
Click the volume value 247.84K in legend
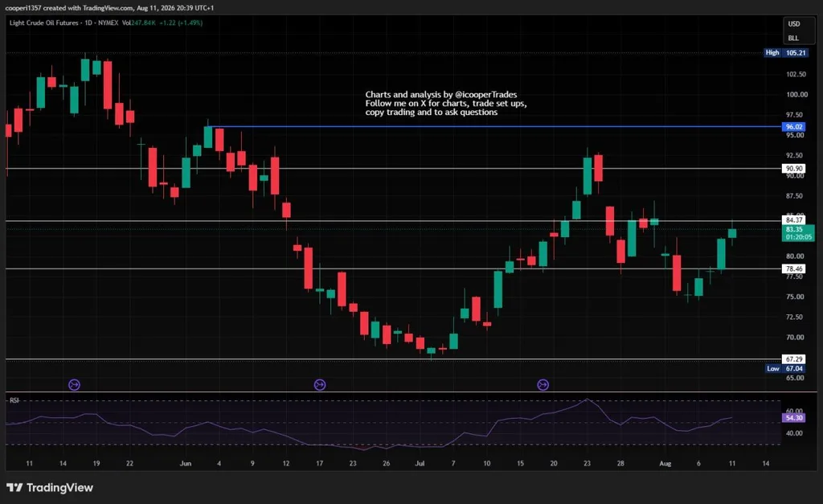coord(143,23)
